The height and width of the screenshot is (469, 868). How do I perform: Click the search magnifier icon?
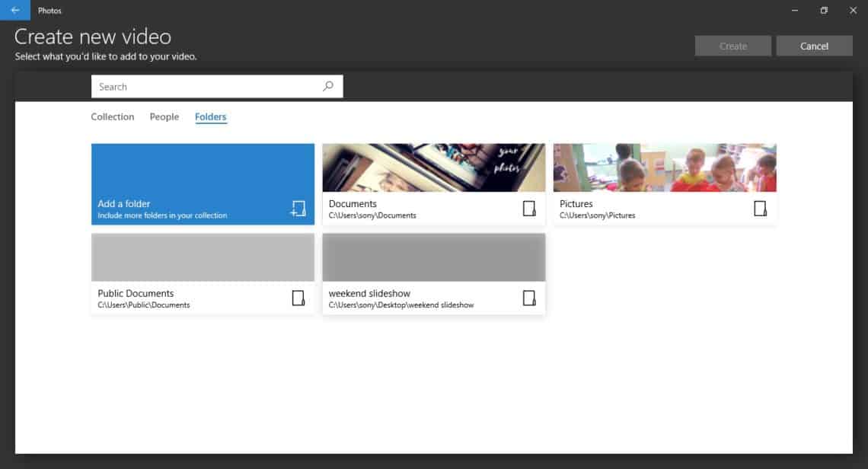[x=327, y=86]
